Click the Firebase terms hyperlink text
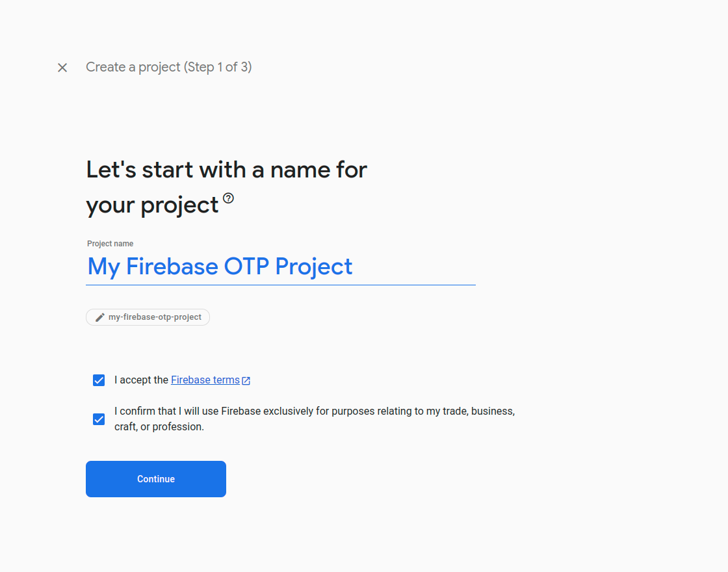The height and width of the screenshot is (572, 728). 205,380
